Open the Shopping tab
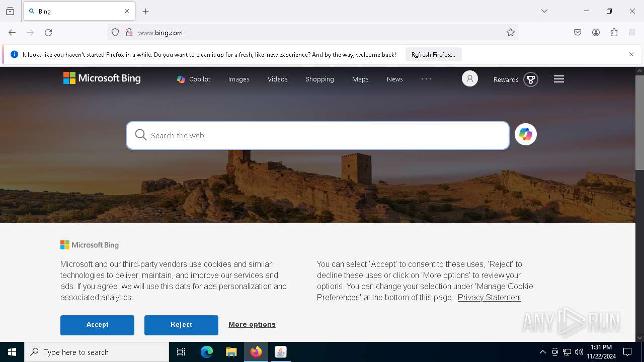 319,79
